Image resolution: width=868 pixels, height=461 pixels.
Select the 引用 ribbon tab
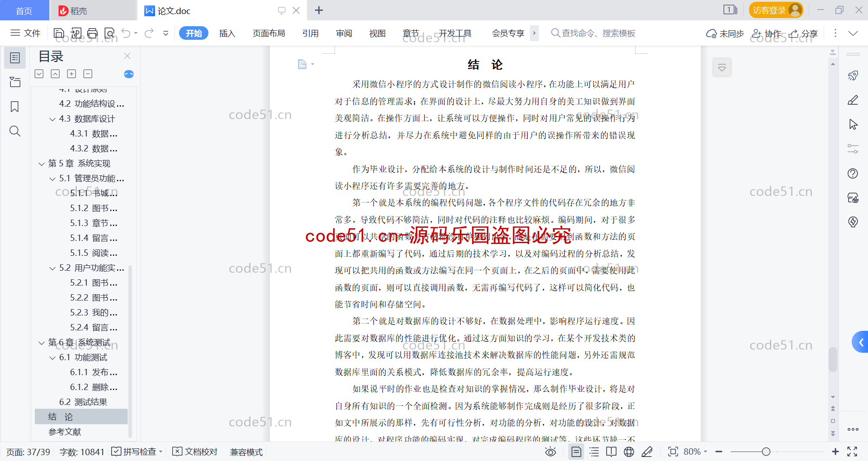tap(311, 33)
